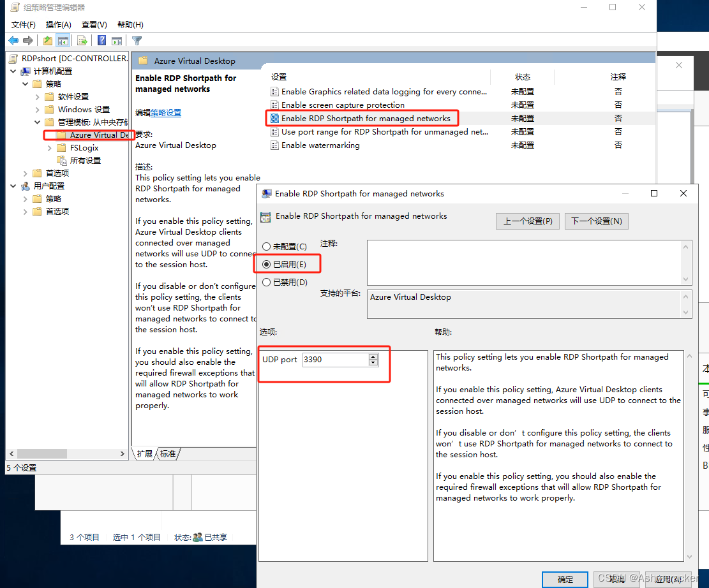Image resolution: width=709 pixels, height=588 pixels.
Task: Click left arrow of tree horizontal scrollbar
Action: click(11, 454)
